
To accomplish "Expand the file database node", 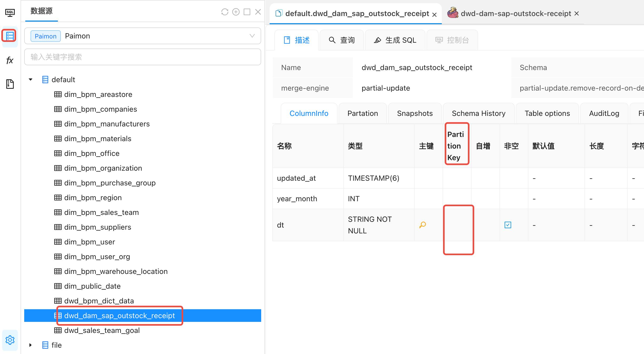I will (x=31, y=345).
